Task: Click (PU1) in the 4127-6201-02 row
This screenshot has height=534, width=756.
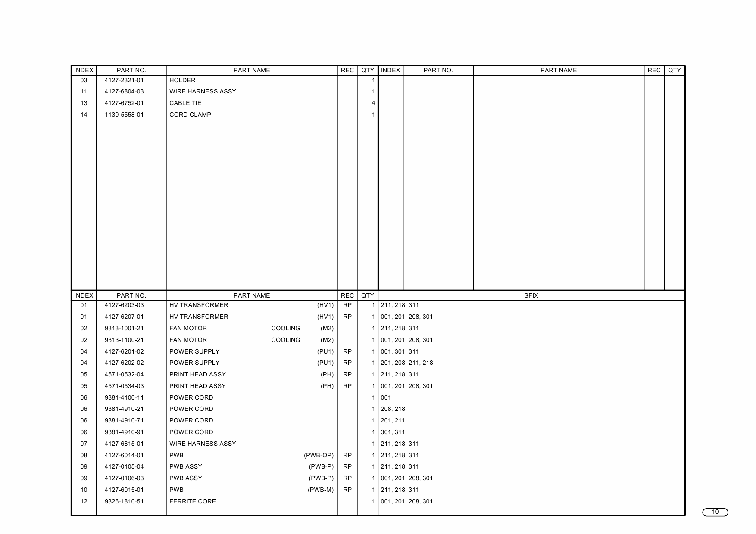Action: click(x=325, y=351)
